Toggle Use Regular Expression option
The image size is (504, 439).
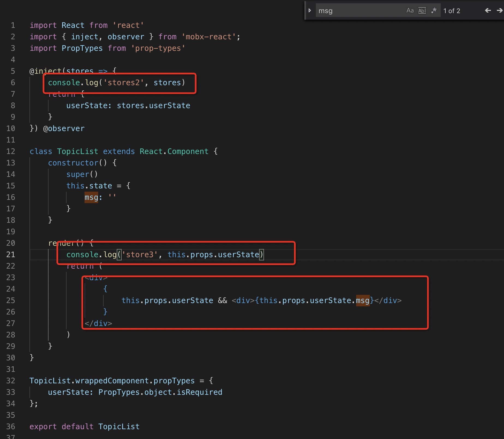pyautogui.click(x=434, y=11)
